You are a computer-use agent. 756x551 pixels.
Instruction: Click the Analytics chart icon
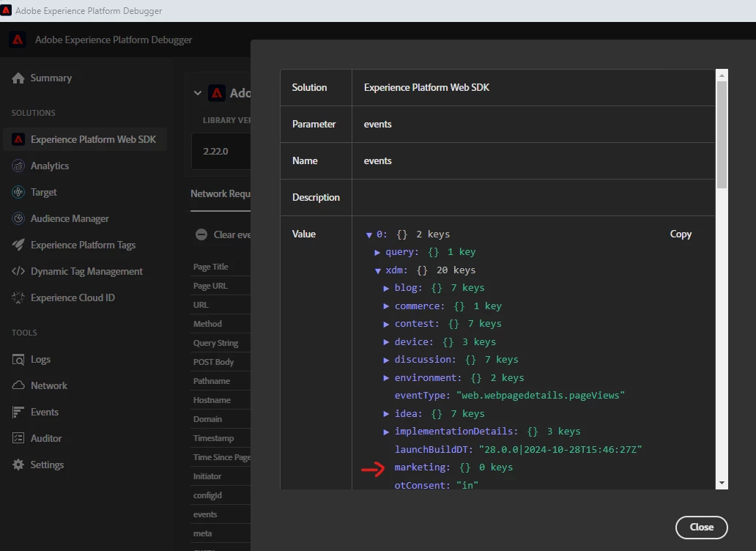click(x=18, y=166)
